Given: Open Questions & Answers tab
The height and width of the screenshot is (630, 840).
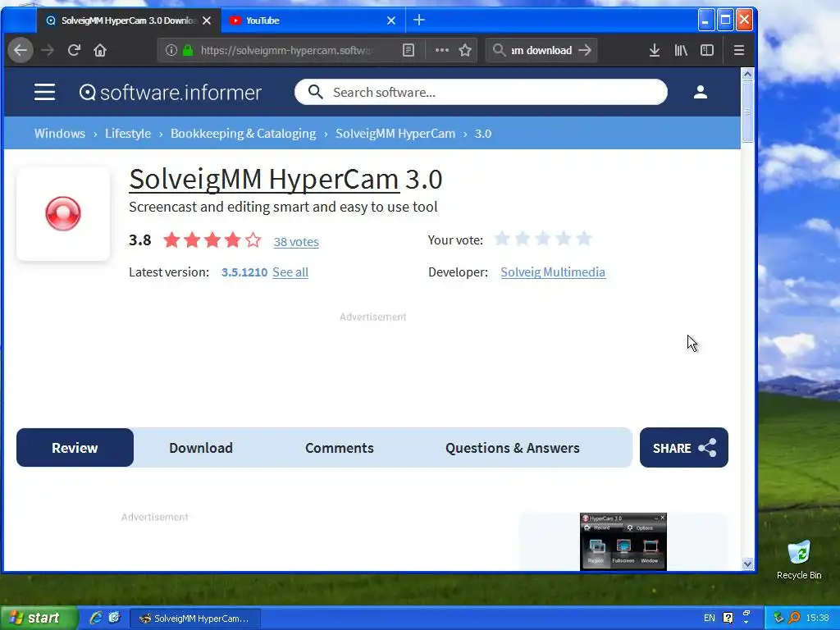Looking at the screenshot, I should click(x=513, y=448).
